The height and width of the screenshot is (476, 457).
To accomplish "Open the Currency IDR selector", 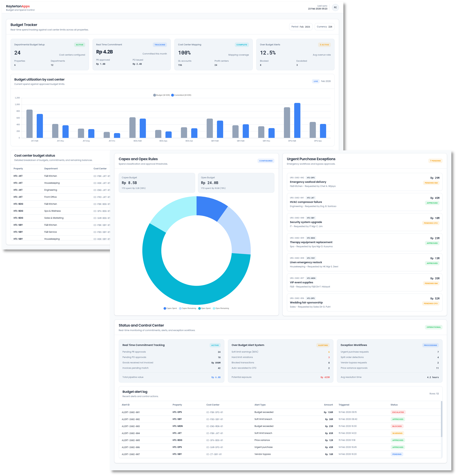I will pyautogui.click(x=324, y=27).
